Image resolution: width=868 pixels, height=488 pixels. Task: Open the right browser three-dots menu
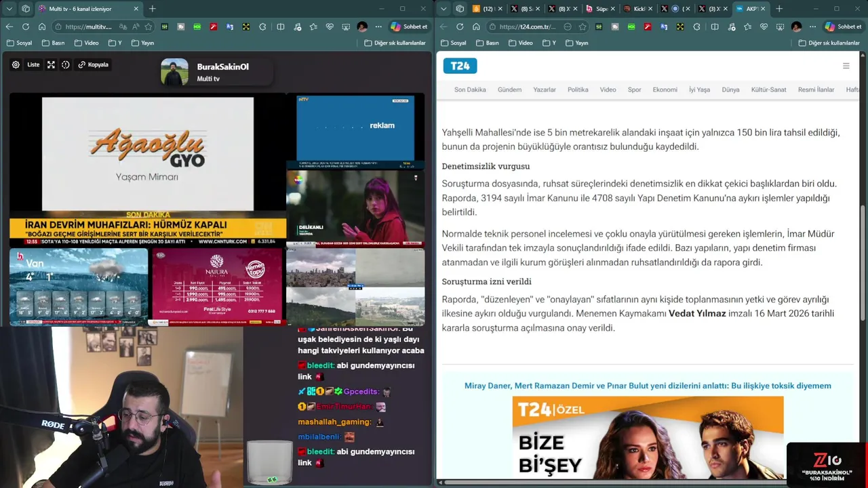tap(812, 26)
